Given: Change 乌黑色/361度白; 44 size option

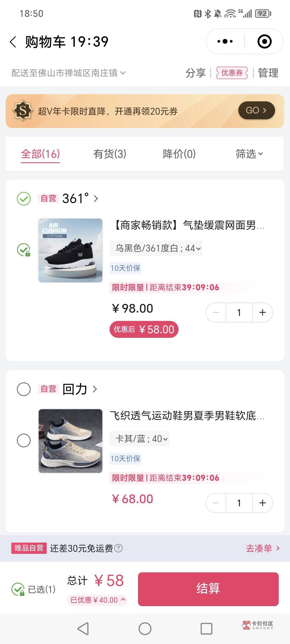Looking at the screenshot, I should coord(156,248).
